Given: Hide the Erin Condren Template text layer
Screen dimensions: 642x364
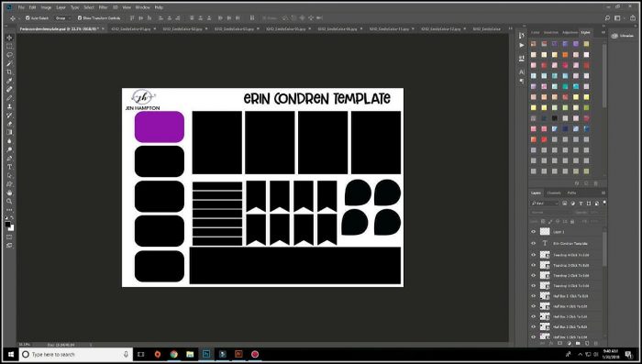Looking at the screenshot, I should coord(534,243).
